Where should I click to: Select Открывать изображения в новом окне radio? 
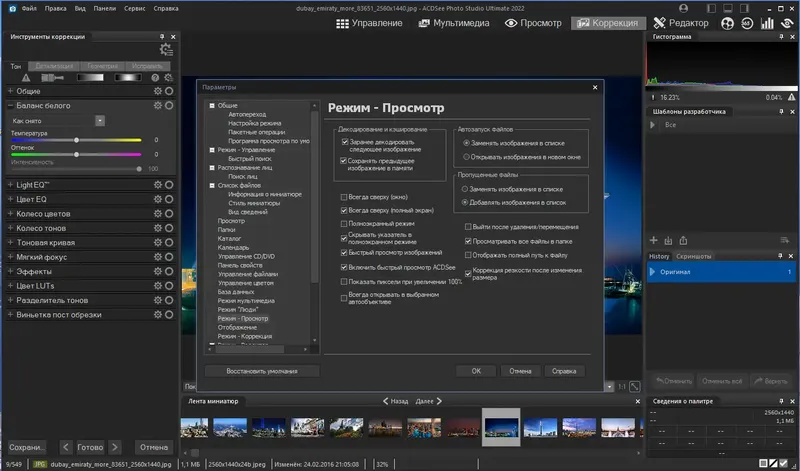(466, 156)
